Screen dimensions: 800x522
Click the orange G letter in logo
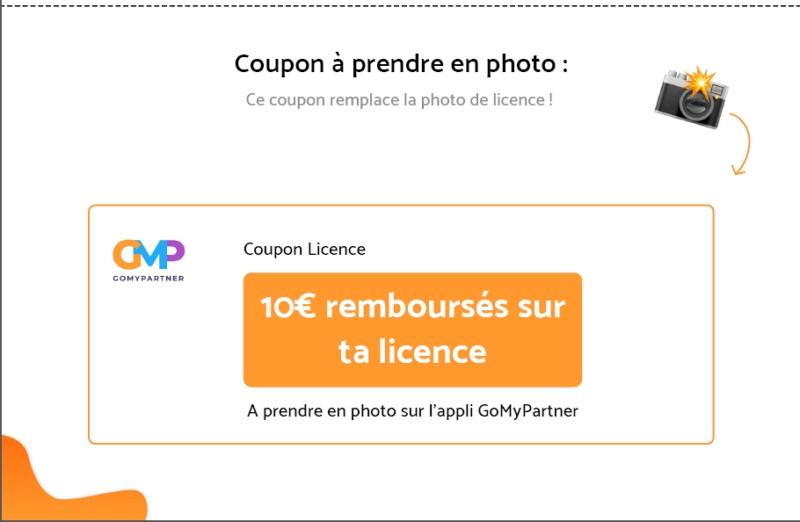126,254
